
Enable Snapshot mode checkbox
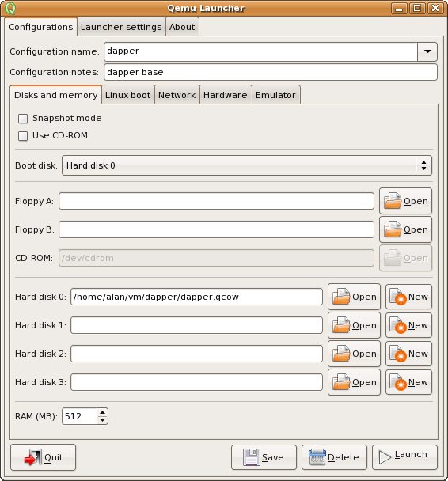[x=23, y=119]
